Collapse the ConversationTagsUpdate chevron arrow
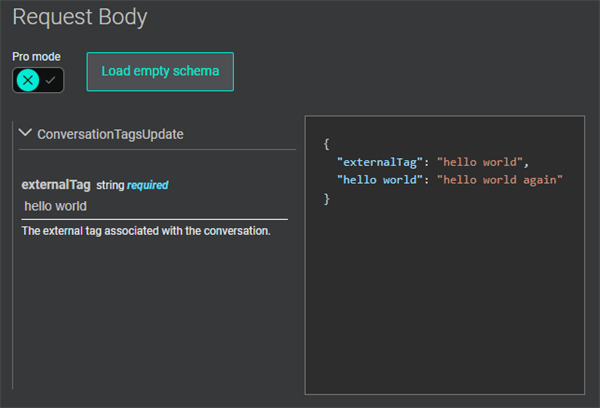 point(26,133)
